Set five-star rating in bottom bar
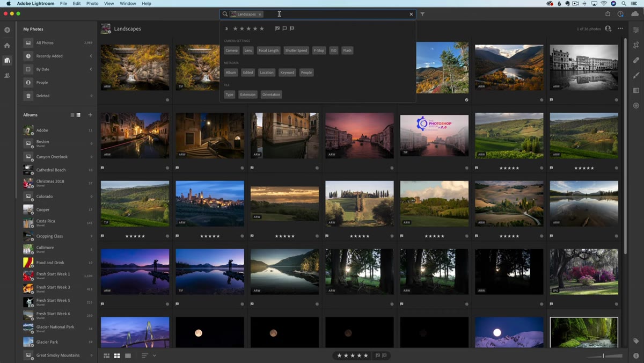 (366, 355)
